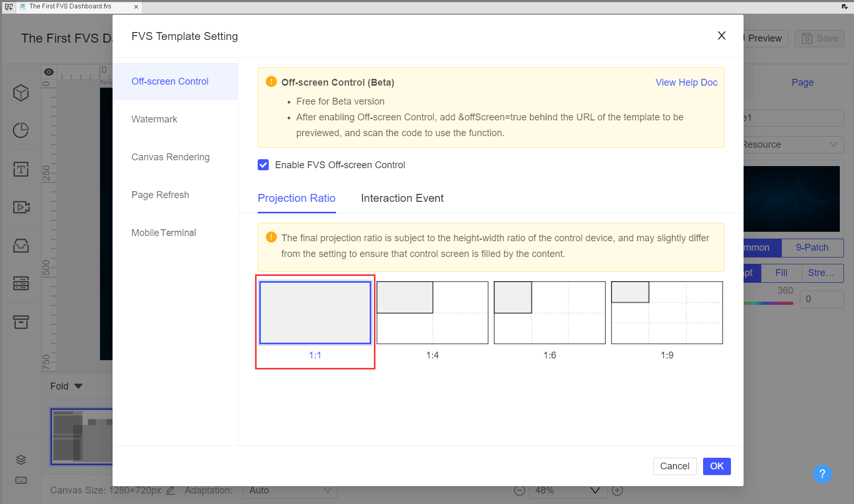Uncheck Enable FVS Off-screen Control

pos(263,164)
